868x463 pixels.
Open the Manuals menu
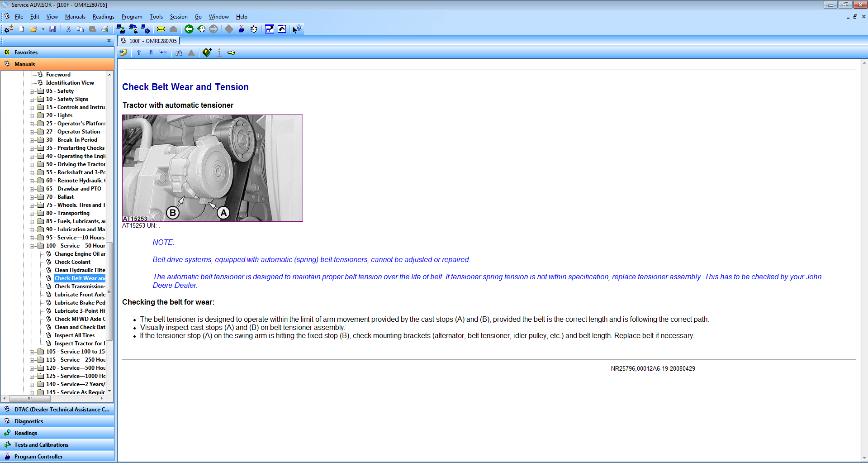pos(75,17)
